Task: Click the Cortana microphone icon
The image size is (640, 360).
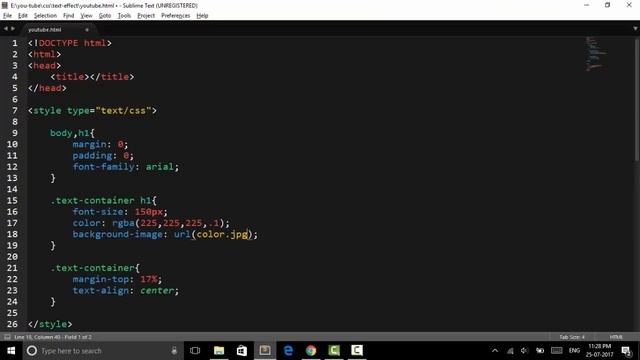Action: tap(174, 351)
